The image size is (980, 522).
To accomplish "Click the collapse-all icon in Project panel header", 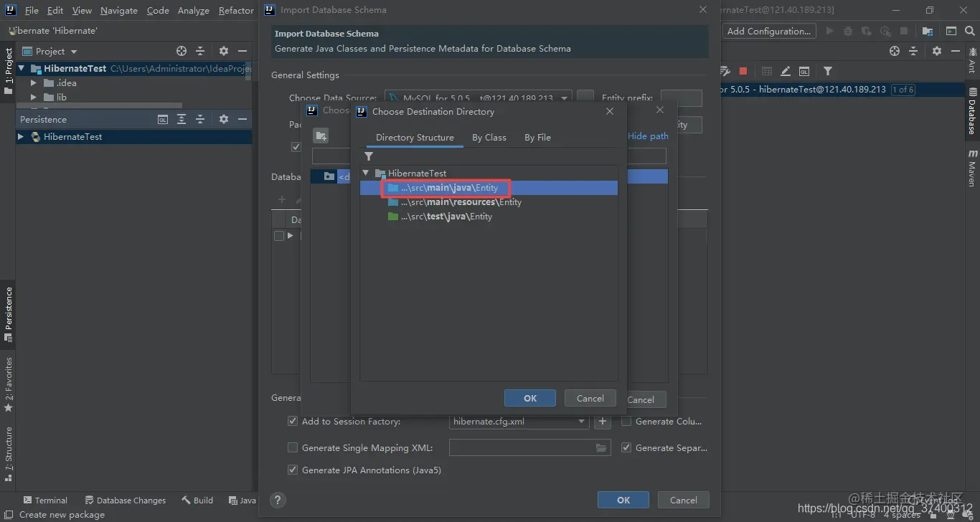I will 200,51.
